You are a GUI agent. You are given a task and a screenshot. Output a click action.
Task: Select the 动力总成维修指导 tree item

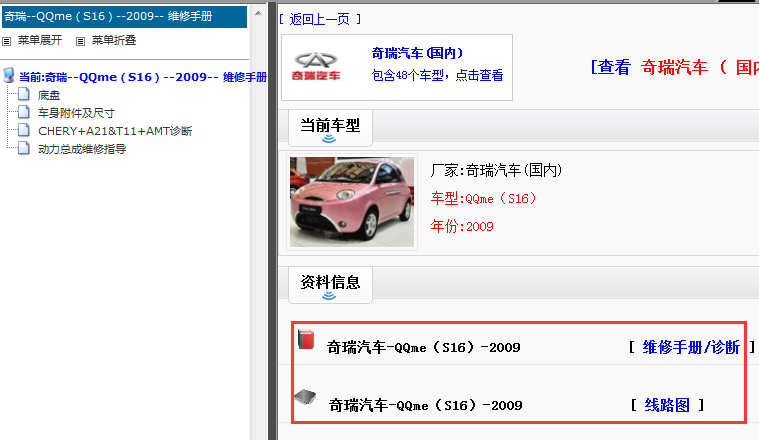82,149
